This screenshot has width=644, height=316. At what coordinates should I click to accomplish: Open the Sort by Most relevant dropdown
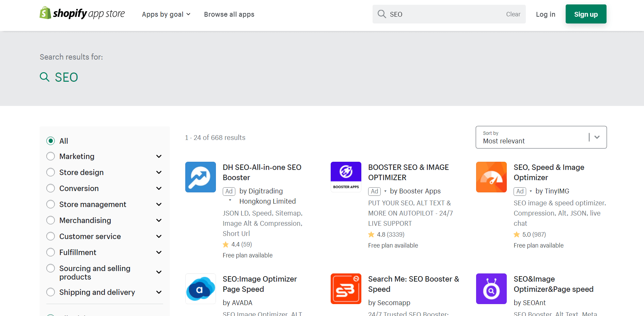pos(541,137)
